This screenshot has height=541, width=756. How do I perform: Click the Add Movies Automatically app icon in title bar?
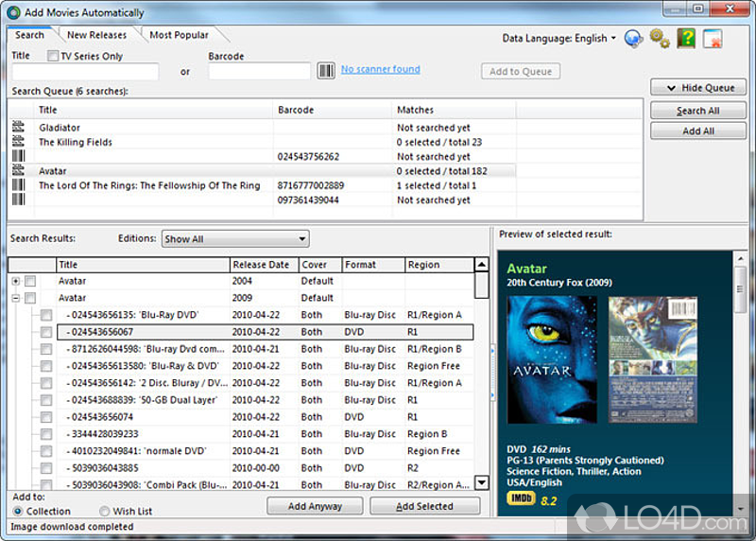point(13,12)
